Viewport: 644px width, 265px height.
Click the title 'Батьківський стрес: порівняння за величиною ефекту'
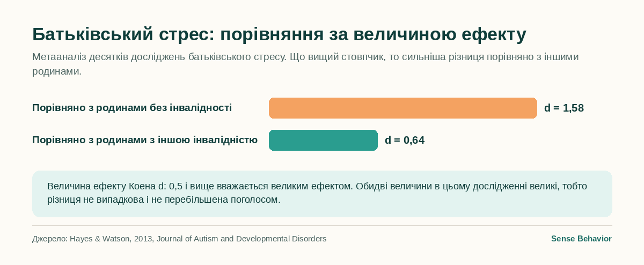click(279, 34)
